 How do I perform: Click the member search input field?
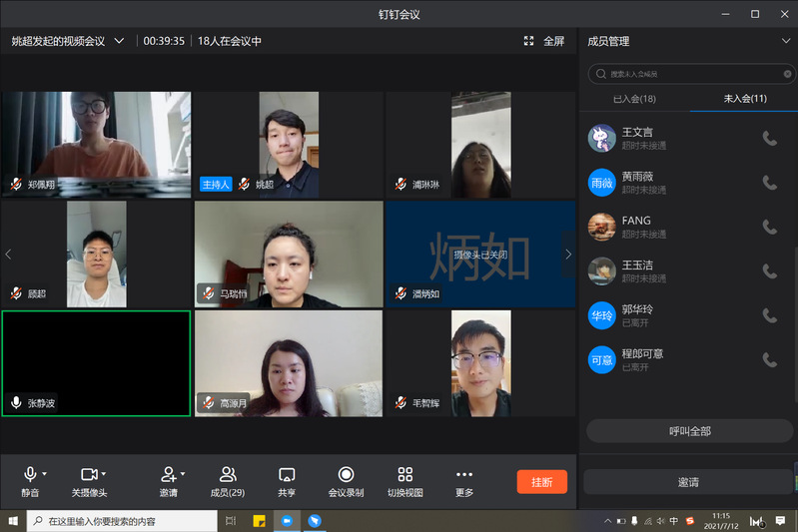pos(689,74)
